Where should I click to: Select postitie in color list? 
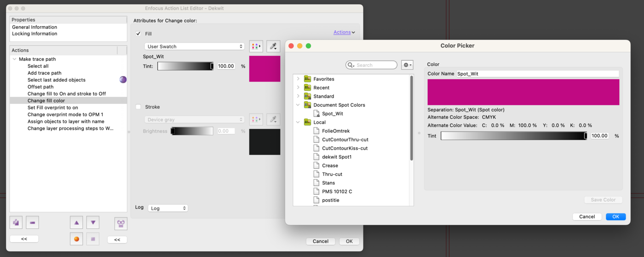tap(331, 200)
